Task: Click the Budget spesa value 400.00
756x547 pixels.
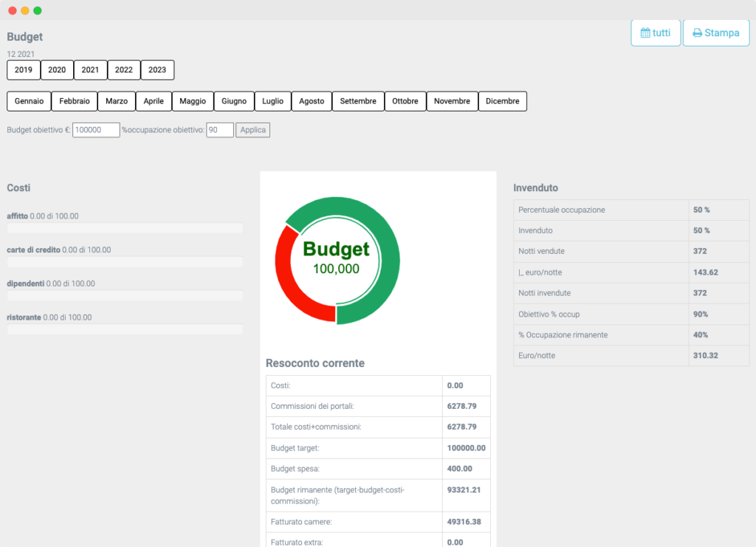Action: [460, 469]
